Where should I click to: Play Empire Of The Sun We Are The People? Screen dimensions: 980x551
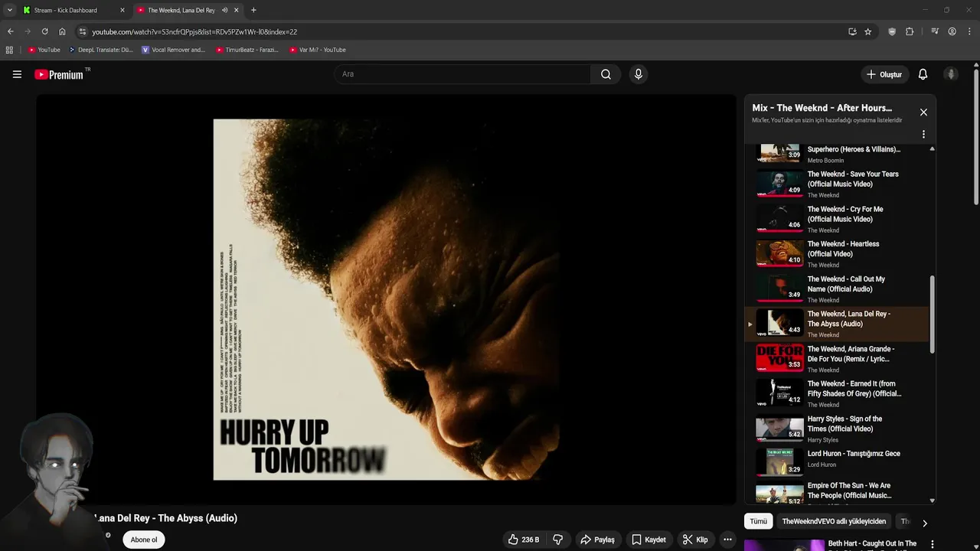click(836, 493)
